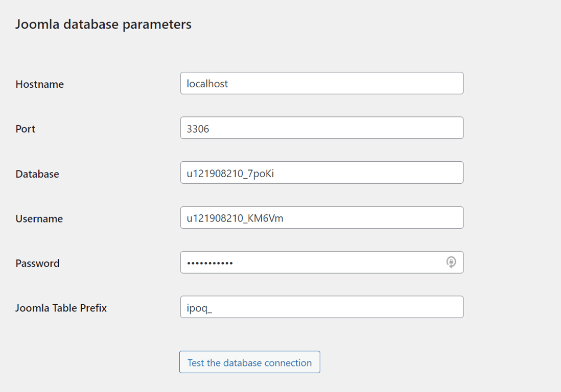Viewport: 561px width, 392px height.
Task: Focus the Joomla Table Prefix field
Action: click(x=321, y=307)
